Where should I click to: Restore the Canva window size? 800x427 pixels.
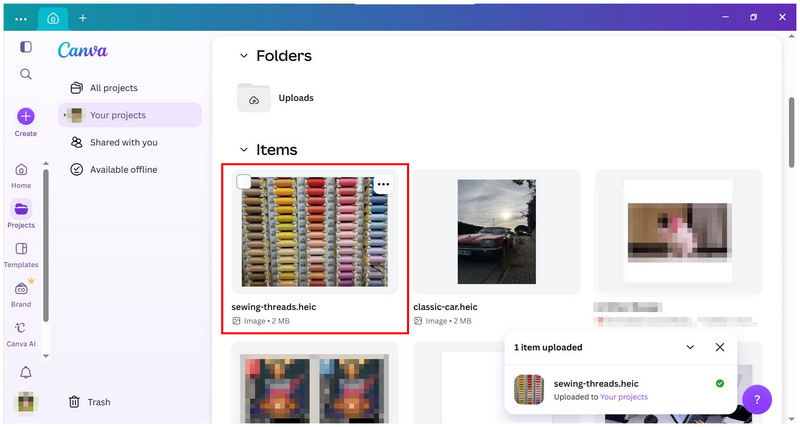tap(754, 17)
